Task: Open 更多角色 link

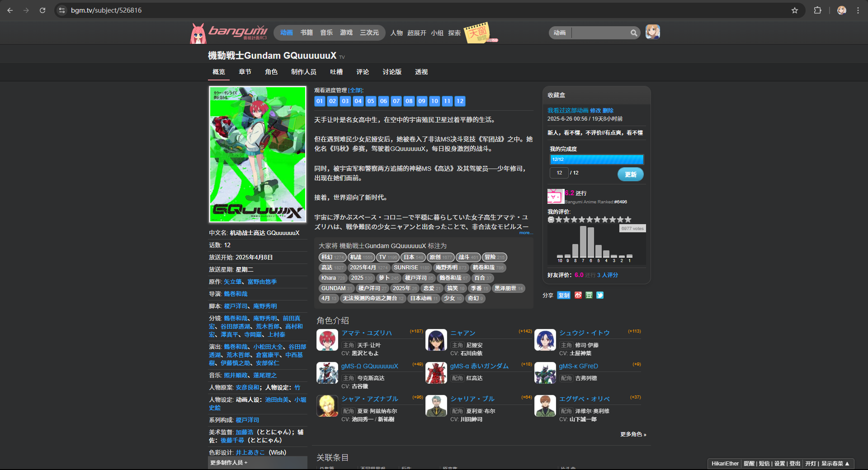Action: (633, 434)
